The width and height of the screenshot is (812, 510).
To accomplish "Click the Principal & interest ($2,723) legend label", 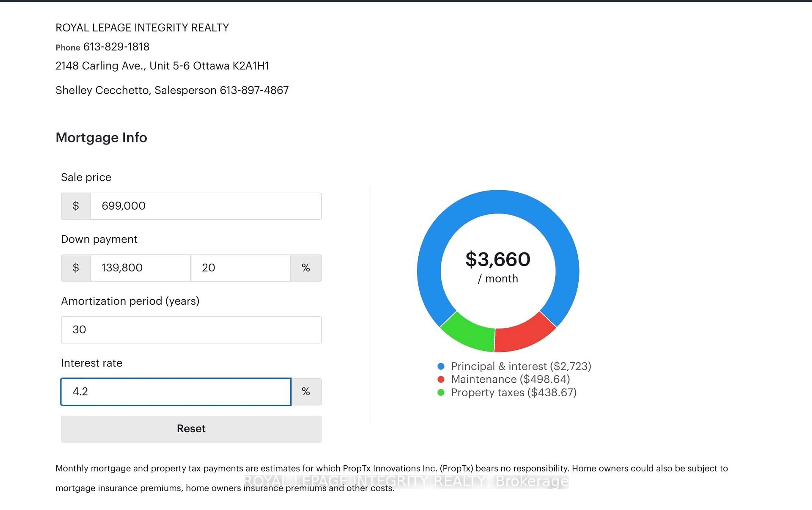I will [521, 366].
